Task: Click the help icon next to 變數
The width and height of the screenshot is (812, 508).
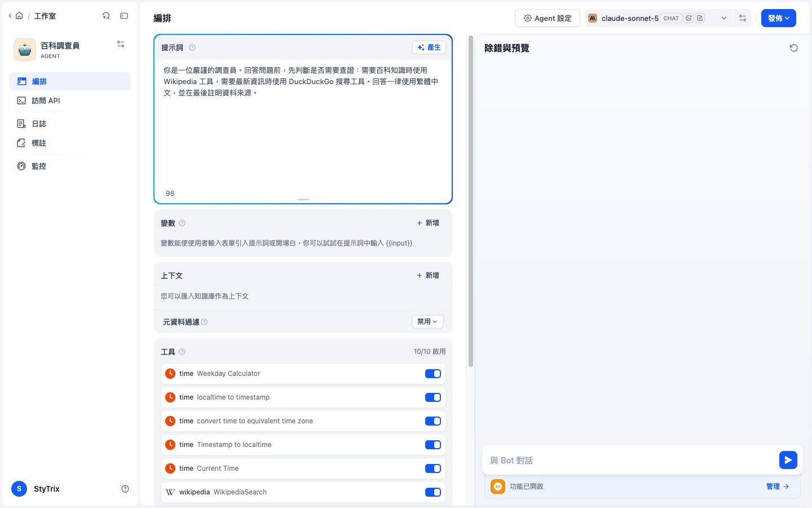Action: click(x=182, y=223)
